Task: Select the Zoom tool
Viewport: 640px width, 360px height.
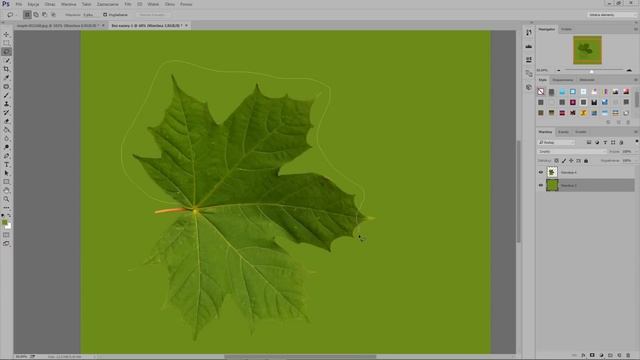Action: [x=6, y=199]
